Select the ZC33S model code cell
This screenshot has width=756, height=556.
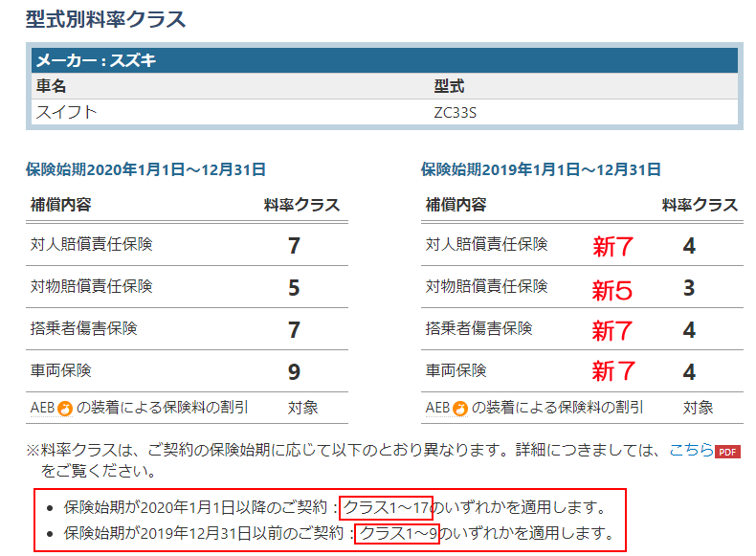(x=455, y=113)
